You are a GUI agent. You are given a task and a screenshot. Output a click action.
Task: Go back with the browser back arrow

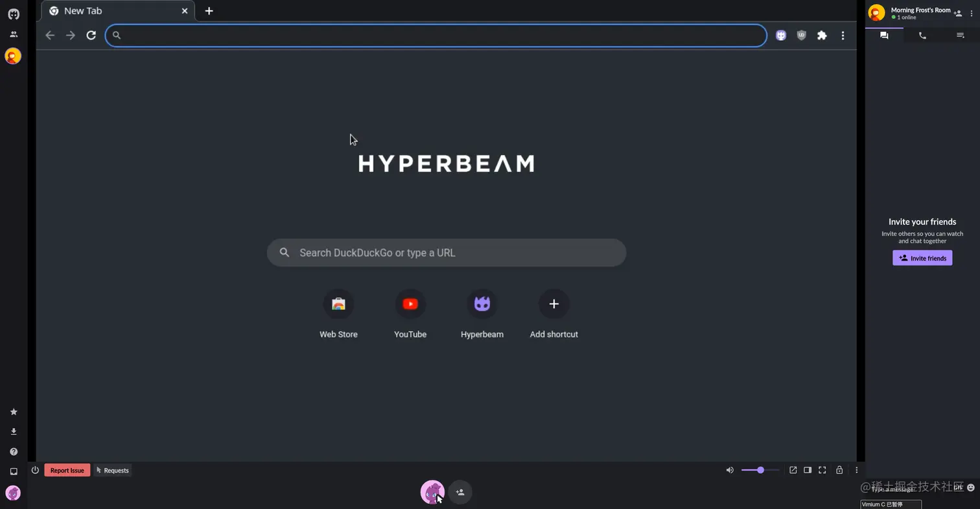click(50, 35)
